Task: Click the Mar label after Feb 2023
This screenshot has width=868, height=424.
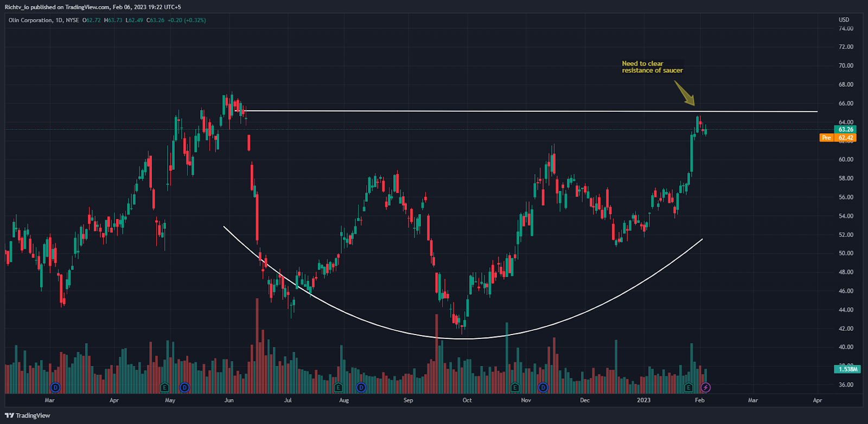Action: [753, 400]
